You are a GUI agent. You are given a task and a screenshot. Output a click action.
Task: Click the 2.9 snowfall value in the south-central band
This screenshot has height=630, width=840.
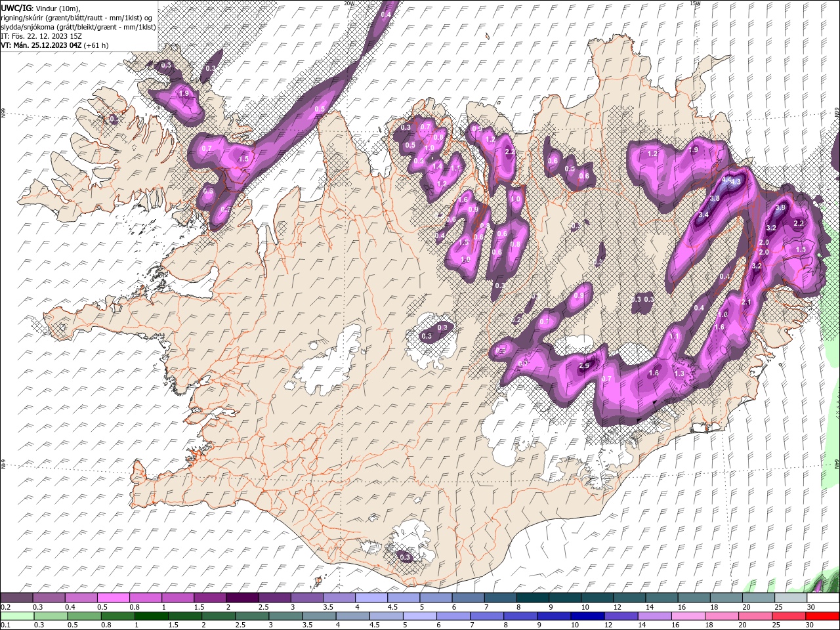(x=584, y=366)
